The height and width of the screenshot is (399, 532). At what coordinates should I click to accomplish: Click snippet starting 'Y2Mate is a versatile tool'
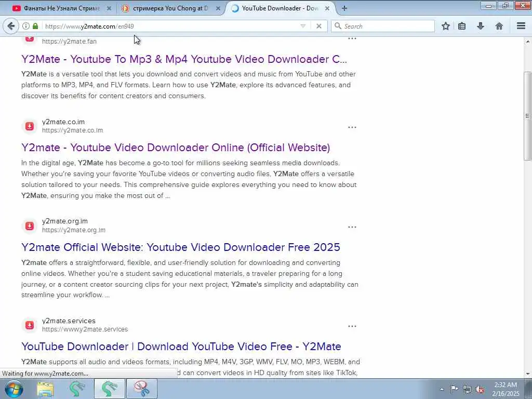click(189, 85)
